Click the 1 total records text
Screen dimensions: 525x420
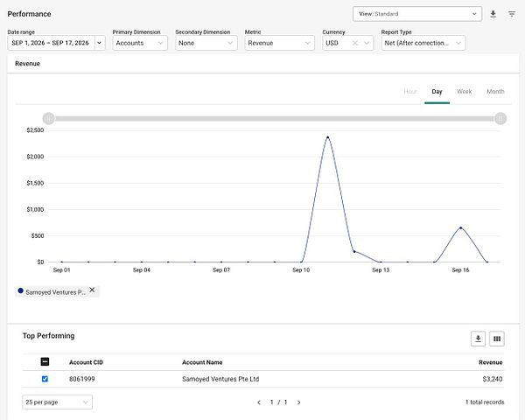[x=485, y=402]
